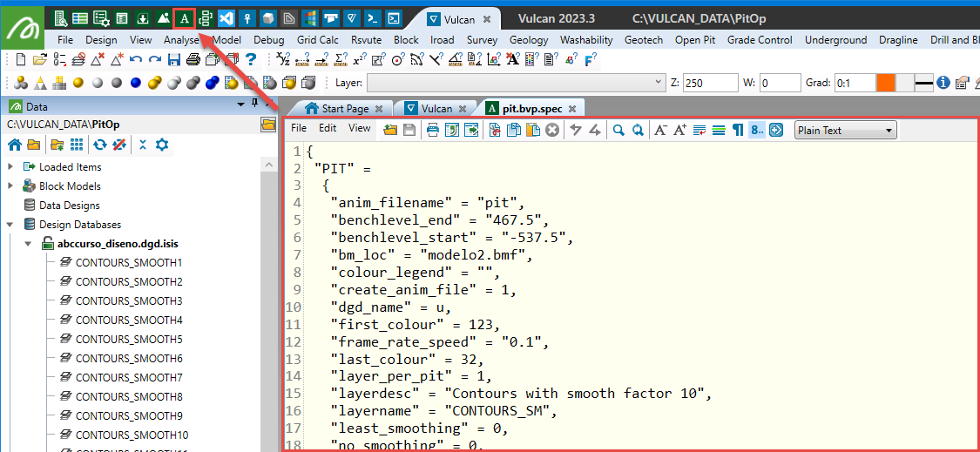Open the gear settings in Data panel
980x452 pixels.
(161, 145)
